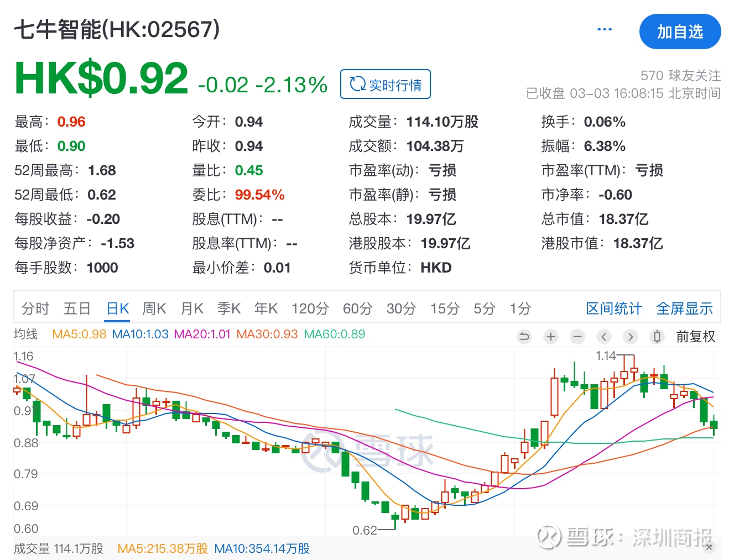
Task: Click the 换手 value 0.06%
Action: point(605,122)
